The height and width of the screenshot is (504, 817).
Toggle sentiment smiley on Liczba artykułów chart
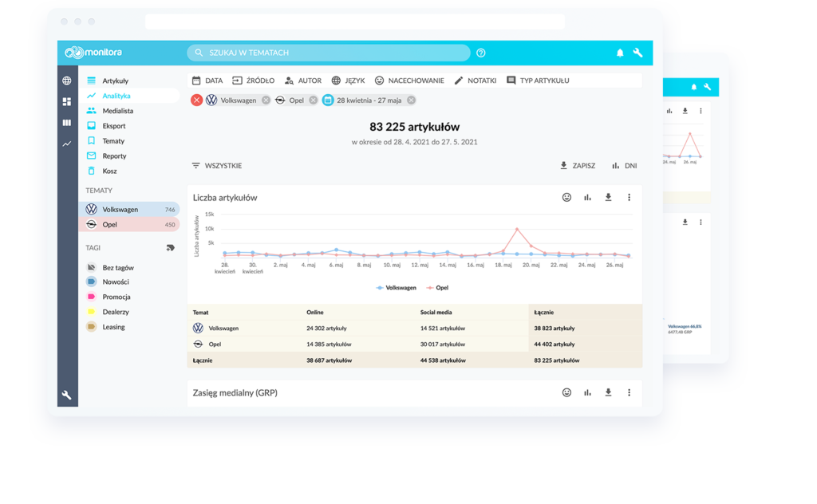pyautogui.click(x=567, y=197)
